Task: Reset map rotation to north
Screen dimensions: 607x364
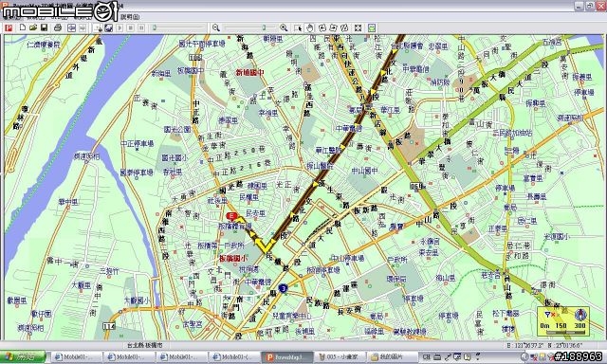Action: [344, 27]
